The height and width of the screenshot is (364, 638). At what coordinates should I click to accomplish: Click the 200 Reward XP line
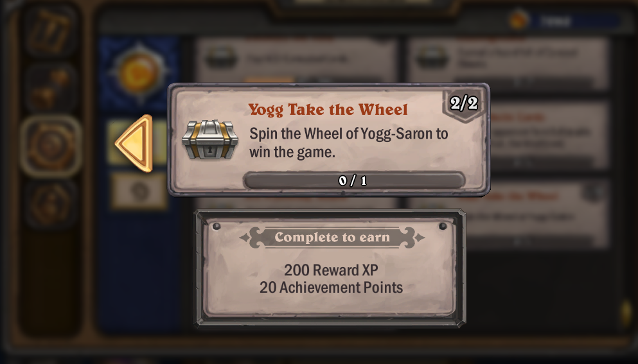click(331, 270)
